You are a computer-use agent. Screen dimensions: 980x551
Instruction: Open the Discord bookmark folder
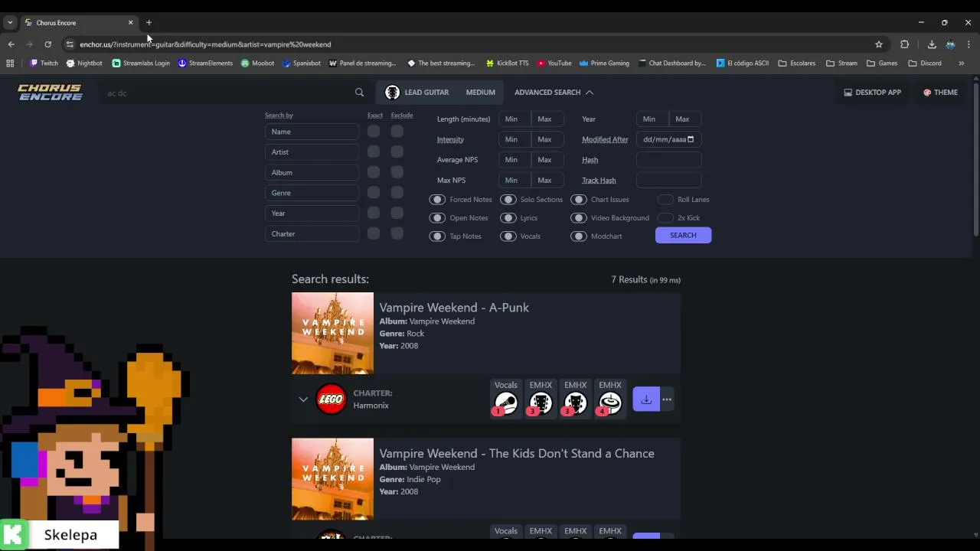click(x=925, y=64)
